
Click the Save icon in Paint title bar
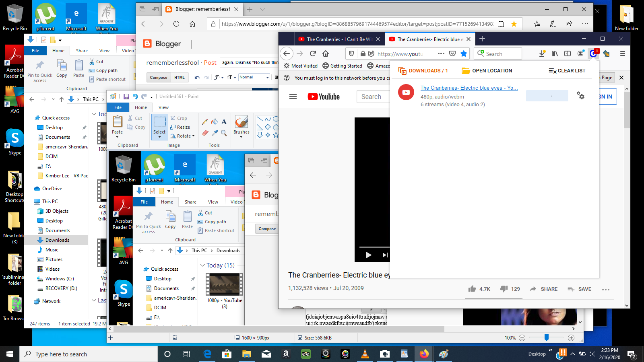point(126,97)
